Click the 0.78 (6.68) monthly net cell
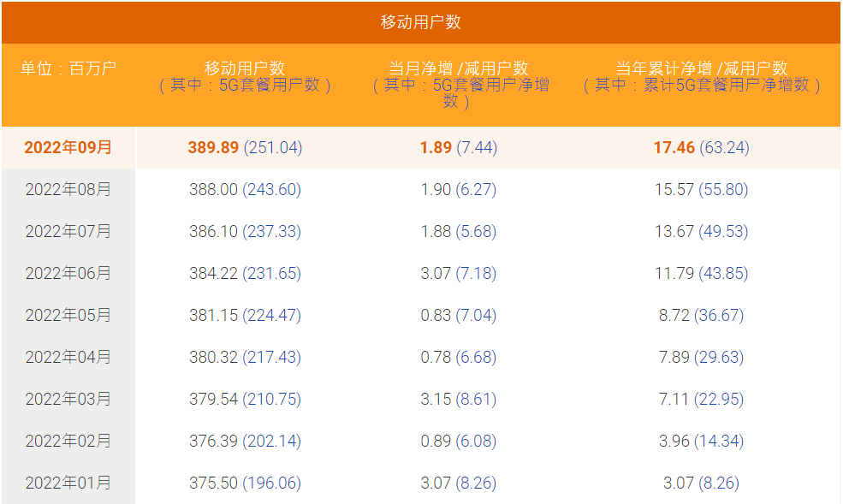 [459, 357]
